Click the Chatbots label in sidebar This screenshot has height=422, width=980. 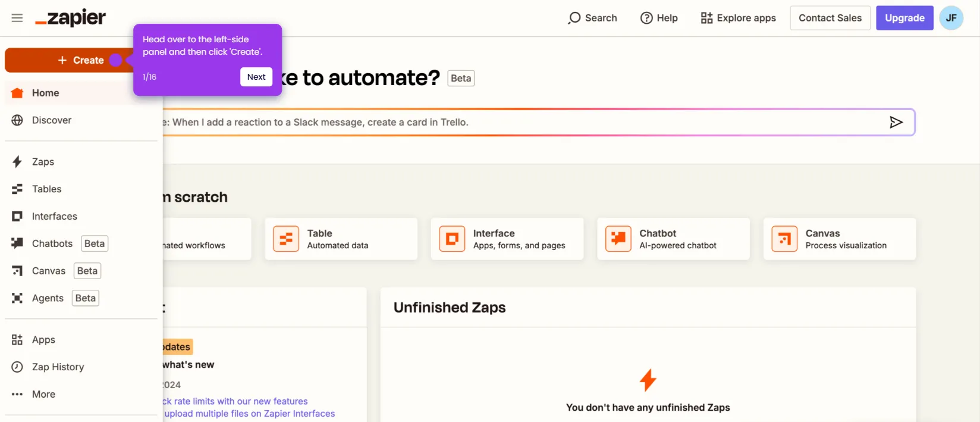pyautogui.click(x=52, y=243)
